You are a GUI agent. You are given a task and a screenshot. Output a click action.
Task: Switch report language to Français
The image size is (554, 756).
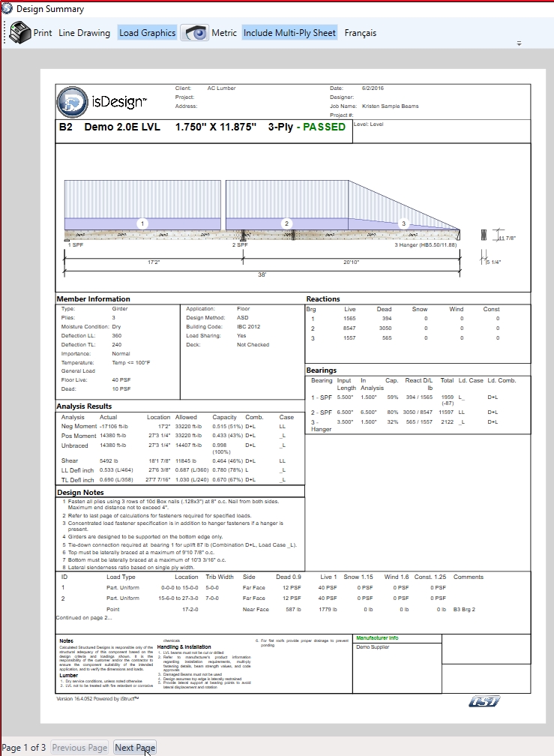click(361, 33)
